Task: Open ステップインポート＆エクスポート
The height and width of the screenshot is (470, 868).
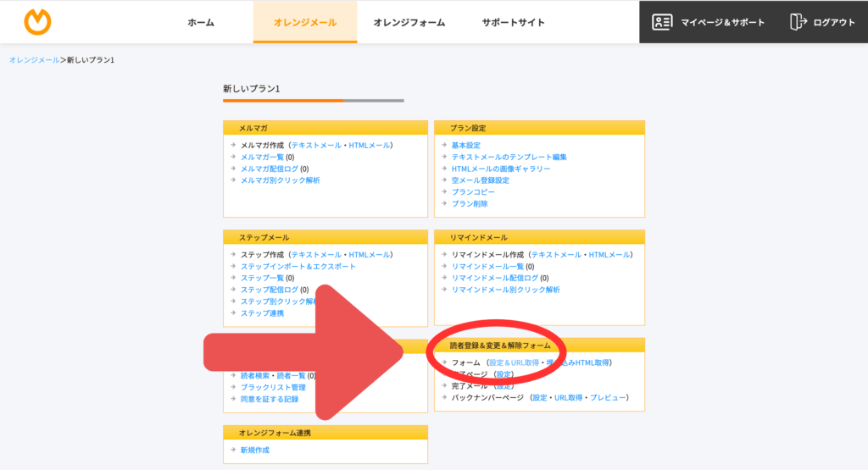Action: pos(298,267)
